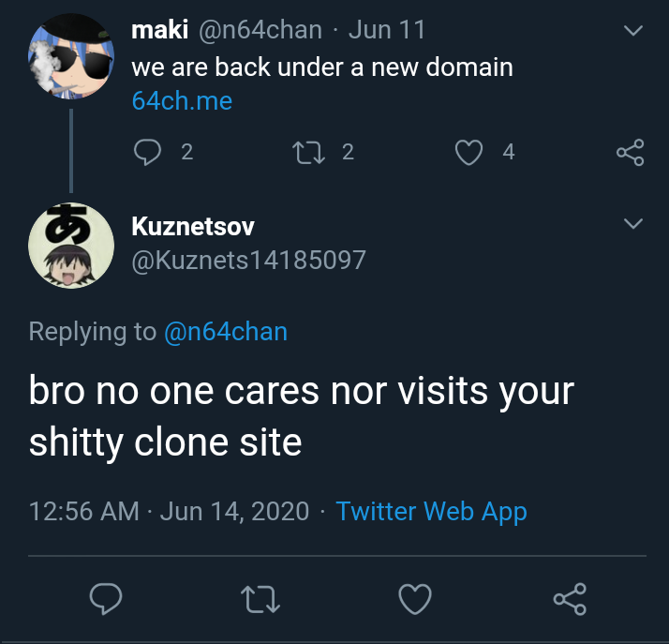Image resolution: width=669 pixels, height=644 pixels.
Task: Like Kuznetsov's reply with bottom heart
Action: pyautogui.click(x=415, y=598)
